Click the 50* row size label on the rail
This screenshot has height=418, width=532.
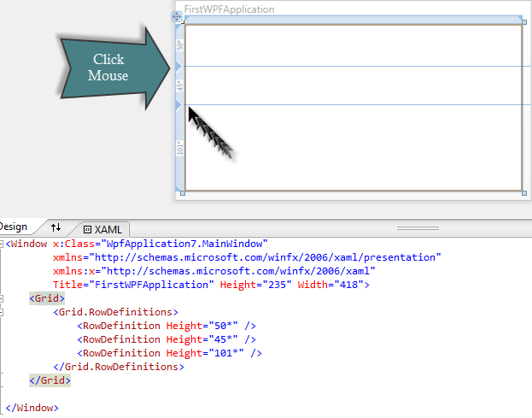point(180,44)
